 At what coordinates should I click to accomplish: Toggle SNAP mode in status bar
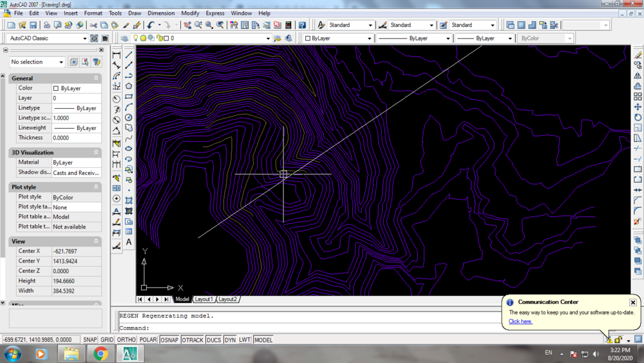pyautogui.click(x=90, y=340)
